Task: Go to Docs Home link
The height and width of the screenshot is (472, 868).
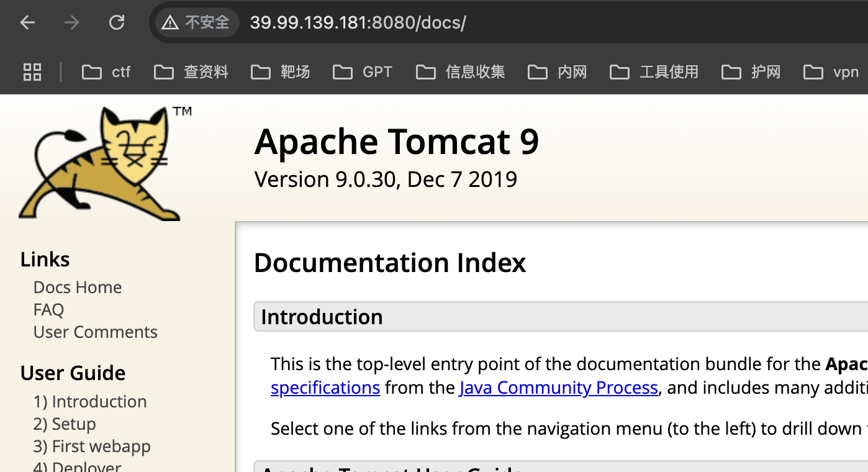Action: point(78,287)
